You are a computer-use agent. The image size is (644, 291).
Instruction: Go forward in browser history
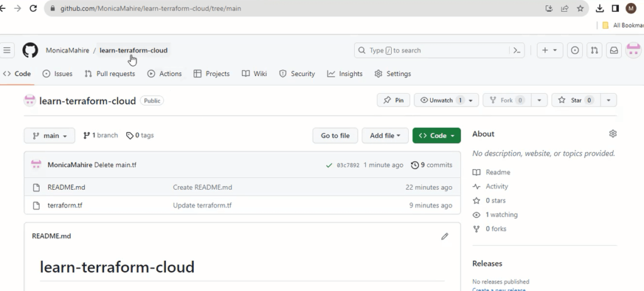point(17,8)
